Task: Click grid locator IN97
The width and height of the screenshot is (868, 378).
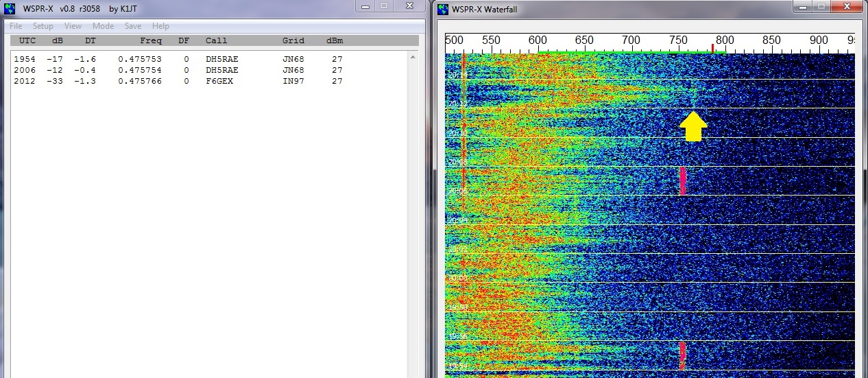Action: click(x=293, y=81)
